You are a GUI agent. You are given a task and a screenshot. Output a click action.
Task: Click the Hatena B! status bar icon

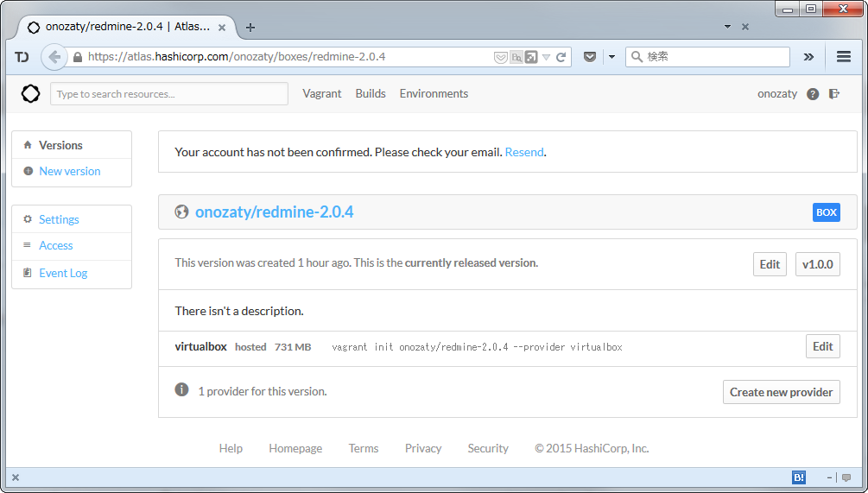point(799,477)
